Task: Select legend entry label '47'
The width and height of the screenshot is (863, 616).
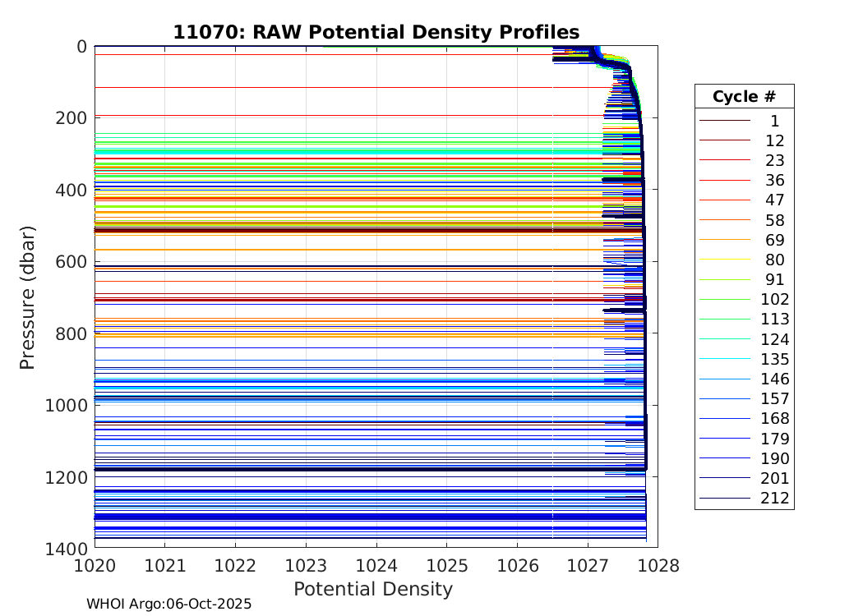Action: [774, 200]
